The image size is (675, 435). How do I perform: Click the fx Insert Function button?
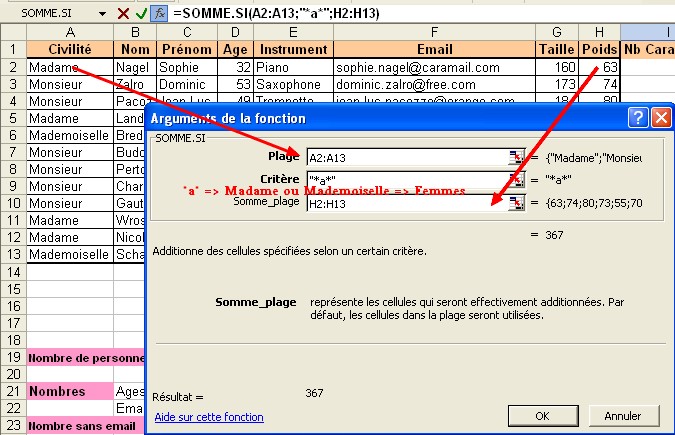point(159,13)
